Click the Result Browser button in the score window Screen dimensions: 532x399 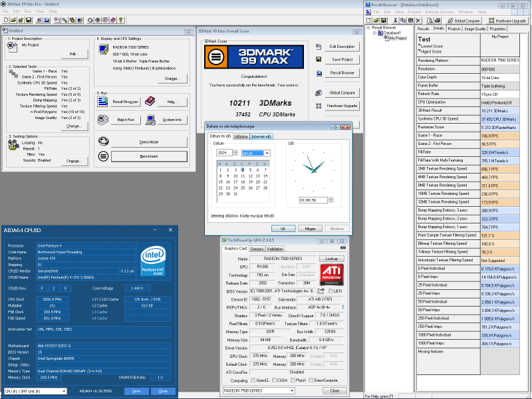tap(342, 72)
